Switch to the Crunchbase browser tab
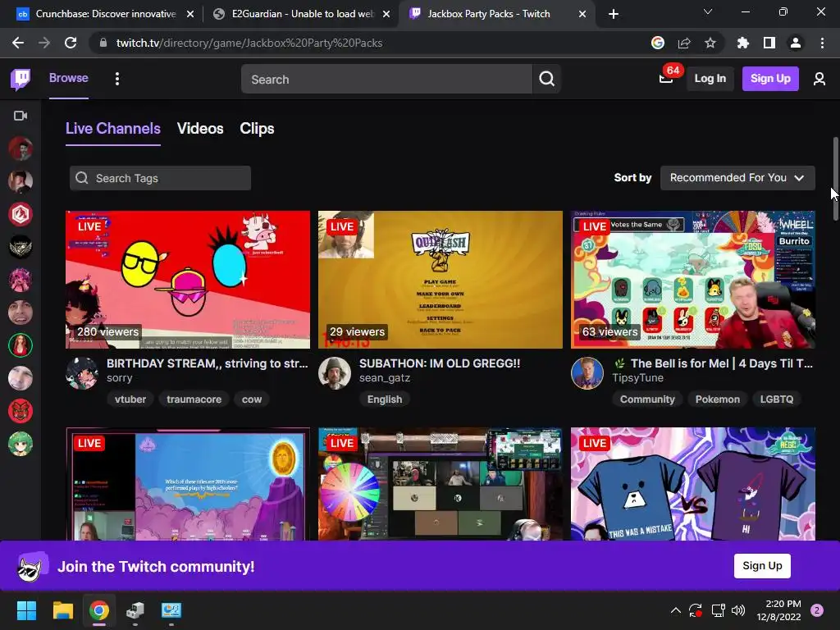Screen dimensions: 840x630 106,14
